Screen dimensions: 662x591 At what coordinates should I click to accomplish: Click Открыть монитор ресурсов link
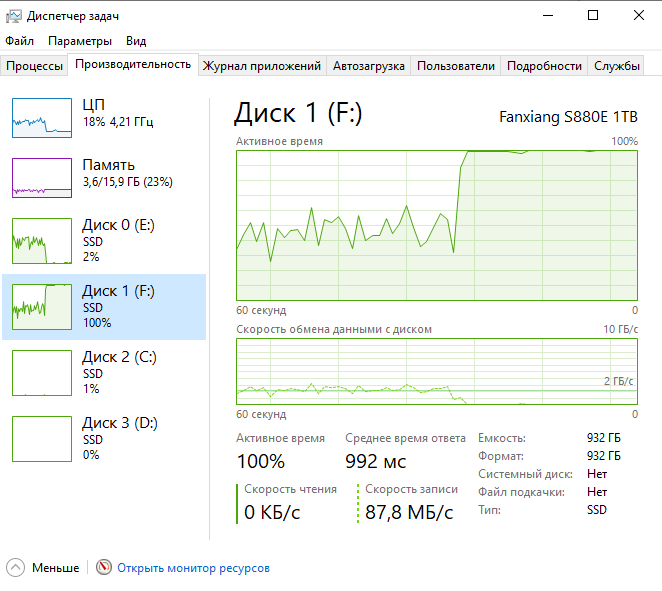(193, 568)
